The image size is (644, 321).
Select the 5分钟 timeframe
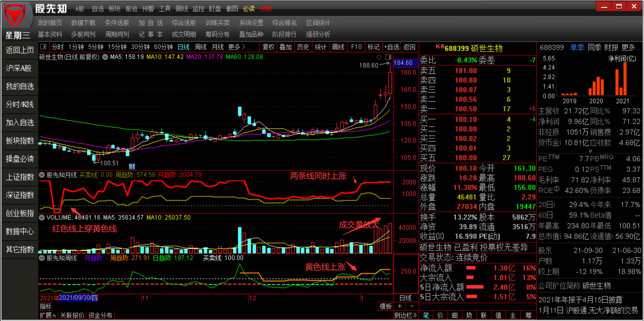(96, 47)
